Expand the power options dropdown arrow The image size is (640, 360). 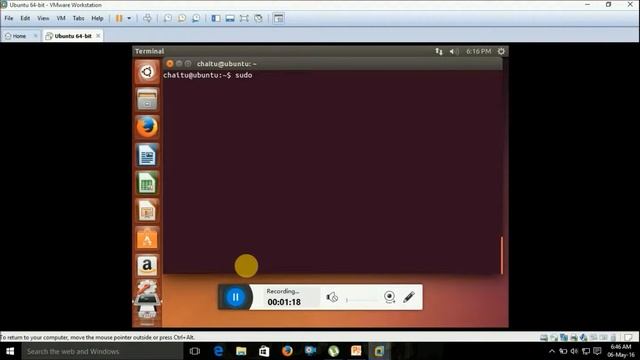click(129, 18)
